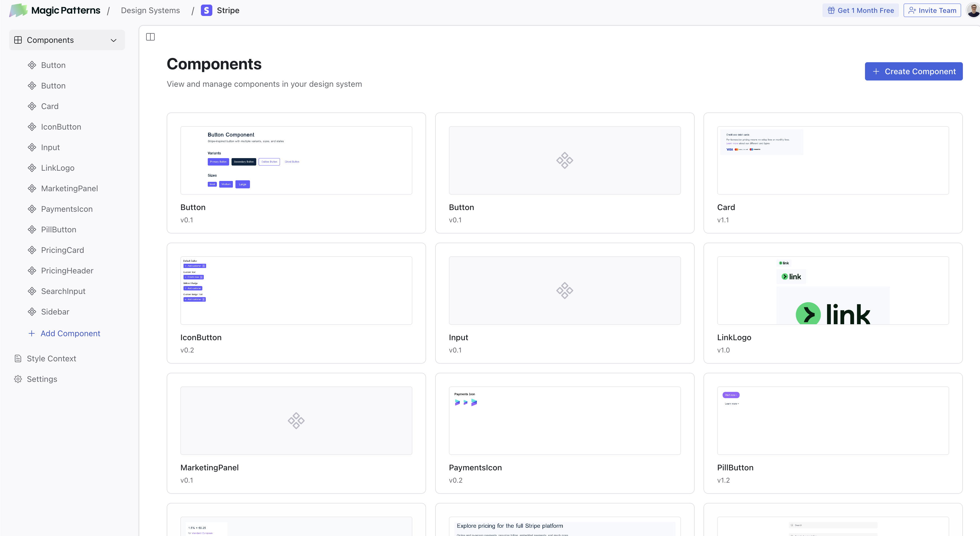Select SearchInput in the sidebar

coord(63,291)
